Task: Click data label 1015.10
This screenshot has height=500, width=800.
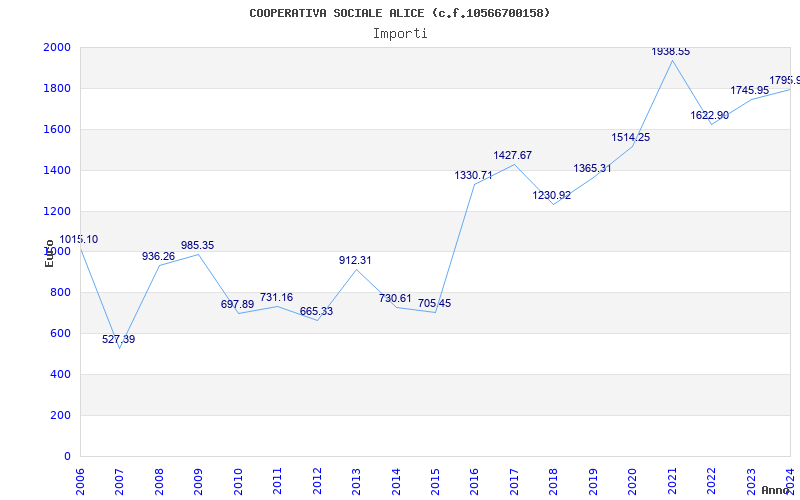Action: [79, 239]
